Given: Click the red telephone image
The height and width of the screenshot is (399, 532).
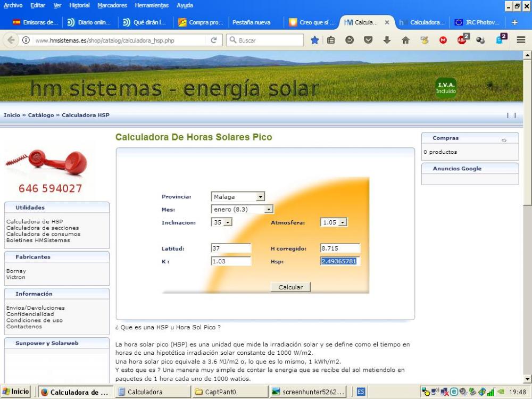Looking at the screenshot, I should [x=47, y=162].
